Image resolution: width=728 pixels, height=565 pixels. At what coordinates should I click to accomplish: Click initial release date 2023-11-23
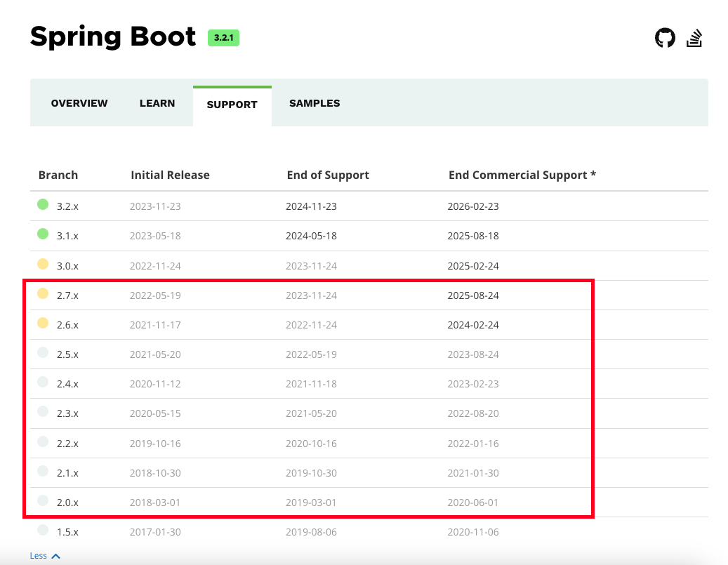tap(155, 206)
